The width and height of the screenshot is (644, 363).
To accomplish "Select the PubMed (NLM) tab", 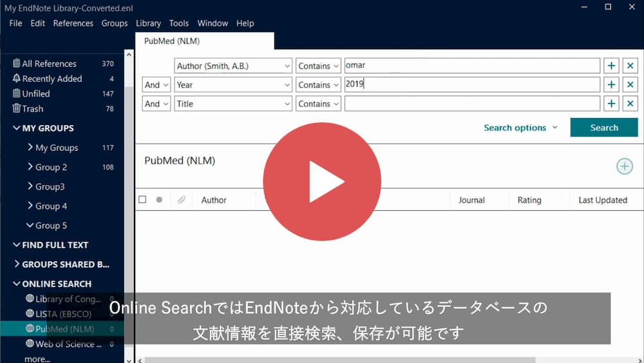I will pos(205,41).
